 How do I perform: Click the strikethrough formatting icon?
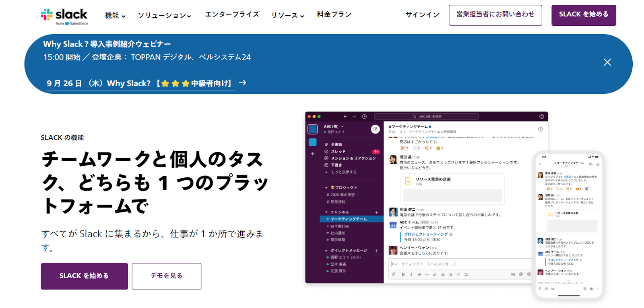[x=419, y=274]
